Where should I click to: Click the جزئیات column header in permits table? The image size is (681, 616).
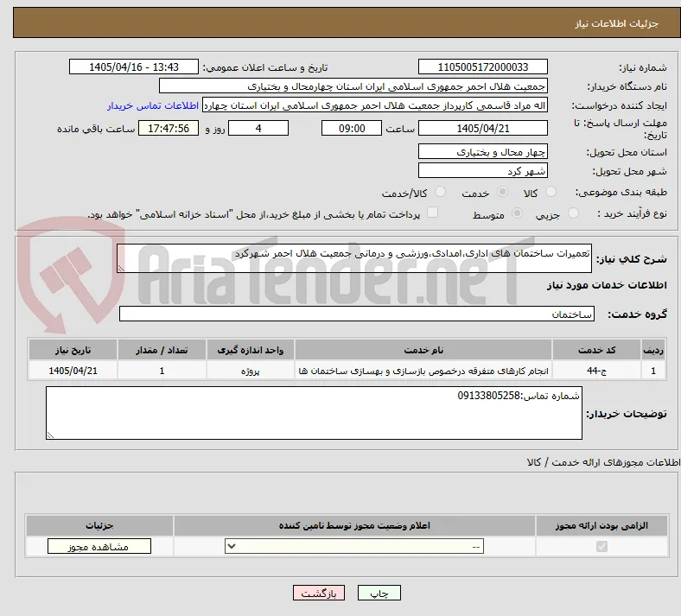[99, 525]
